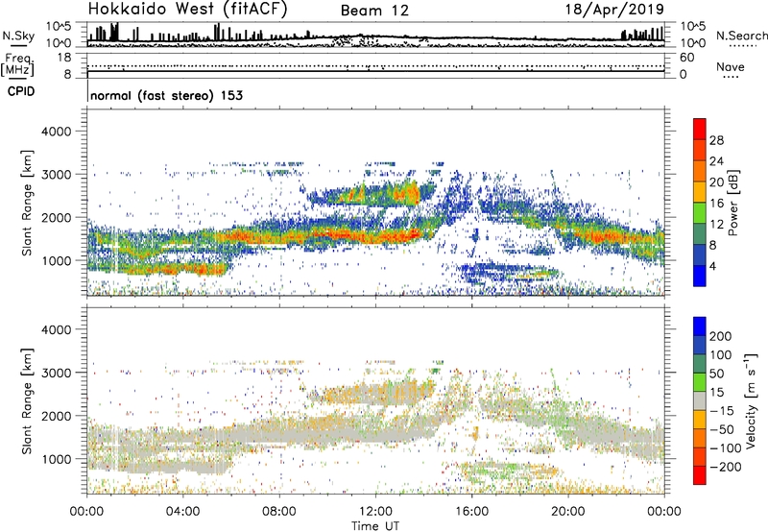768x532 pixels.
Task: Click the dotted line sample under 'Nave'
Action: coord(732,77)
